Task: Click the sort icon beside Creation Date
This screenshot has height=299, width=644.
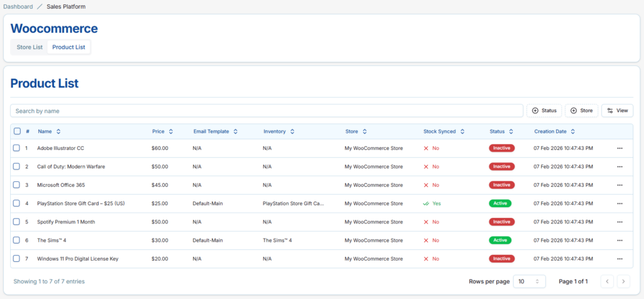Action: 573,132
